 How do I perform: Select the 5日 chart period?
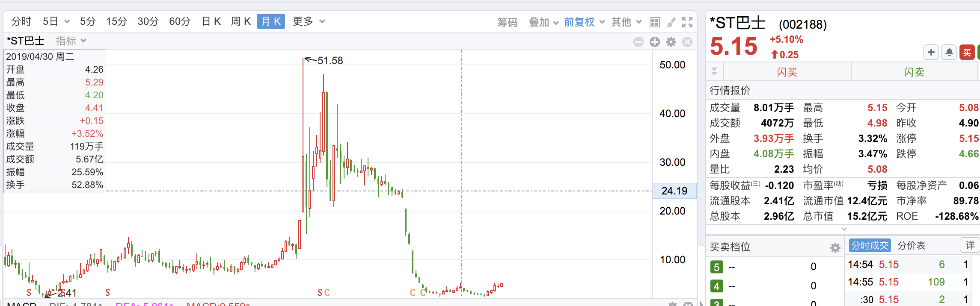coord(50,21)
